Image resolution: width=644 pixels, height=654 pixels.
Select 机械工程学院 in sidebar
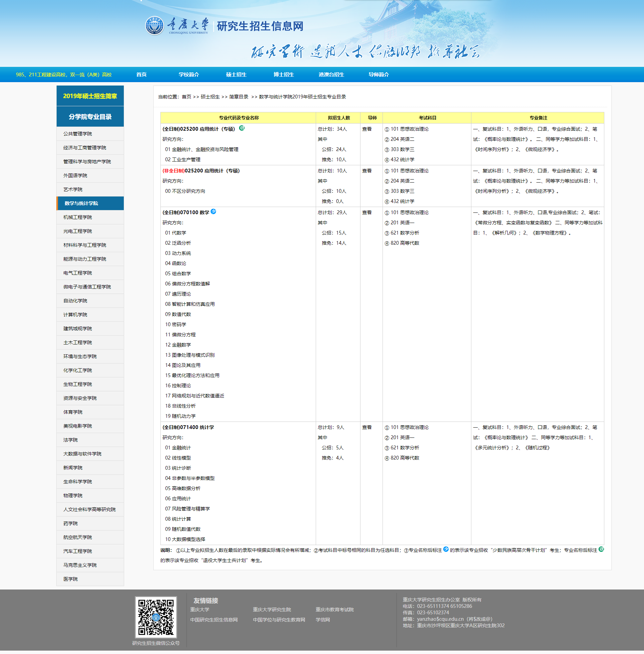tap(90, 217)
